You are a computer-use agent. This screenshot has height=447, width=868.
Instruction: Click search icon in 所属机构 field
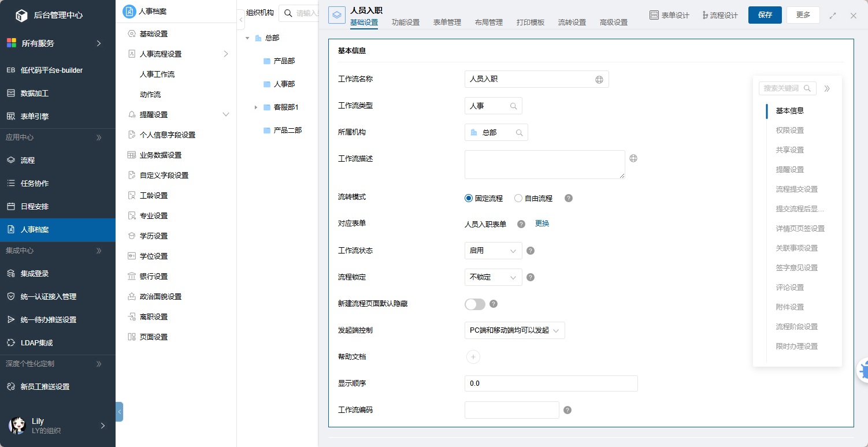(x=519, y=133)
